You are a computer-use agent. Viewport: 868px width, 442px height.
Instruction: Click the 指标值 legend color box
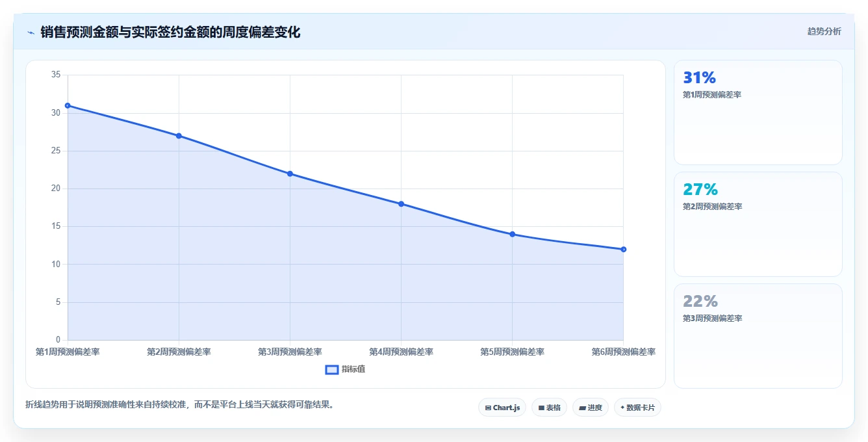(x=331, y=369)
